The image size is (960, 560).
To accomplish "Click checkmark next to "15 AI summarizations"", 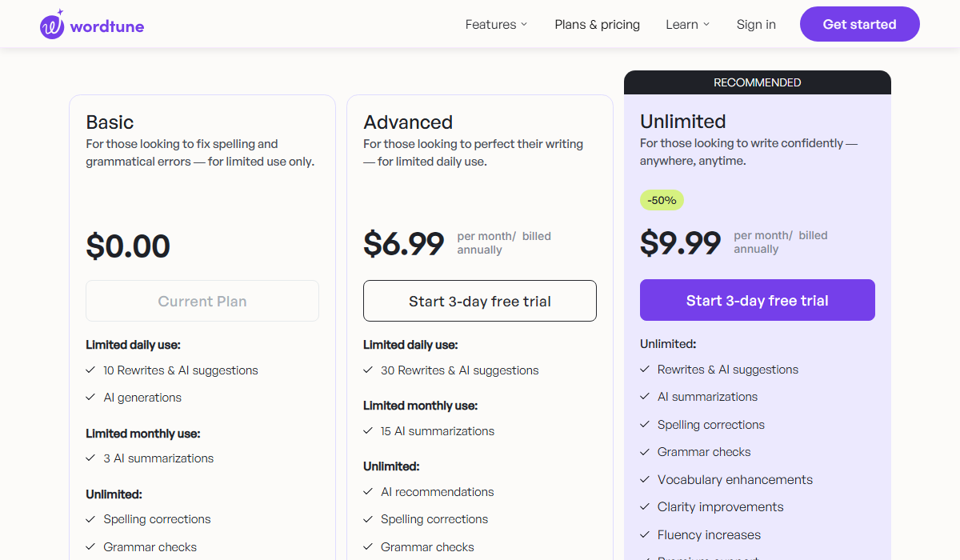I will pyautogui.click(x=368, y=431).
